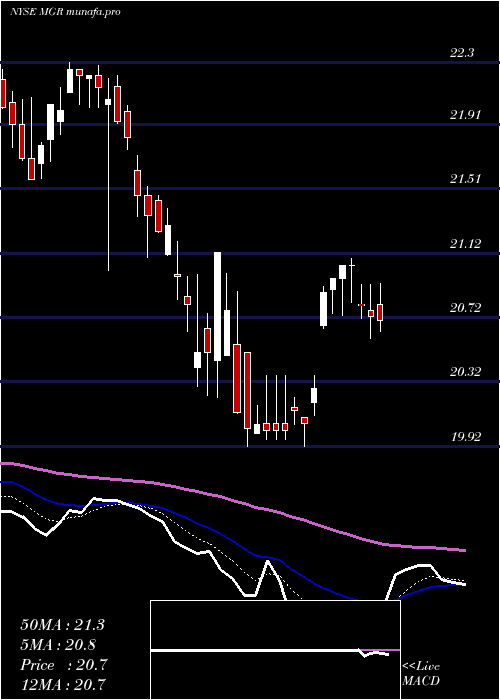Click the 5MA : 20.8 readout
Image resolution: width=500 pixels, height=700 pixels.
[58, 645]
